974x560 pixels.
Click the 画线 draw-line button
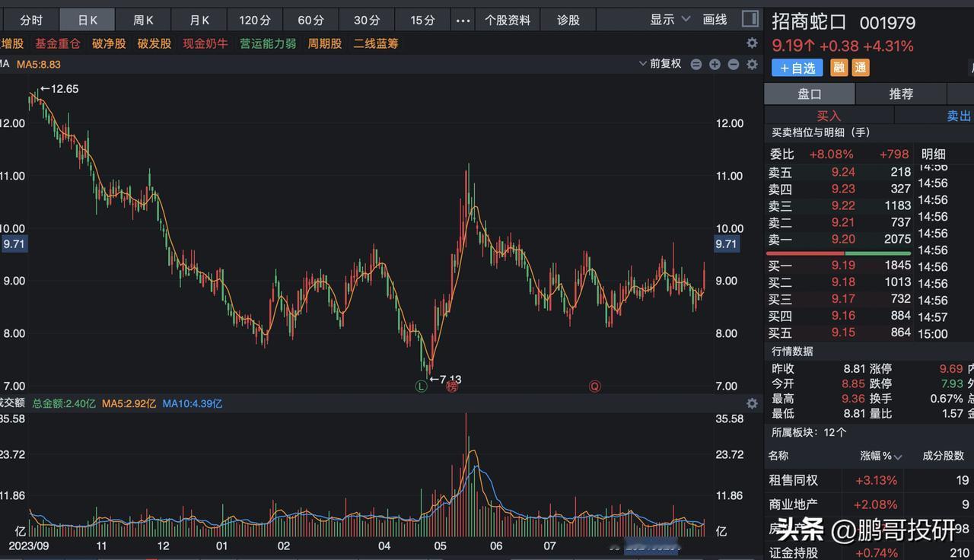coord(715,20)
